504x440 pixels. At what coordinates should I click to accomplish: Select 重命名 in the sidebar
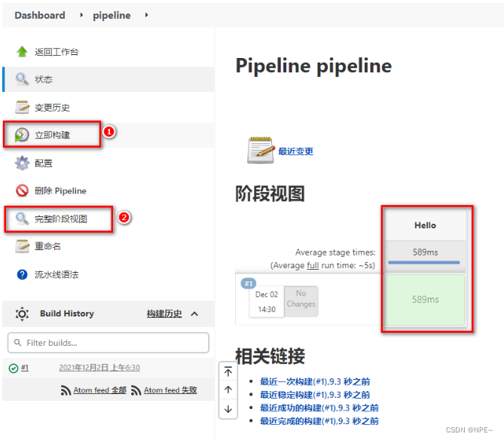(x=47, y=246)
